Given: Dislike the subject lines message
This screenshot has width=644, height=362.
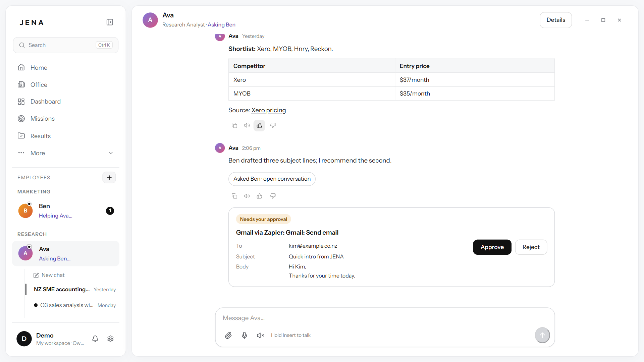Looking at the screenshot, I should pos(273,196).
